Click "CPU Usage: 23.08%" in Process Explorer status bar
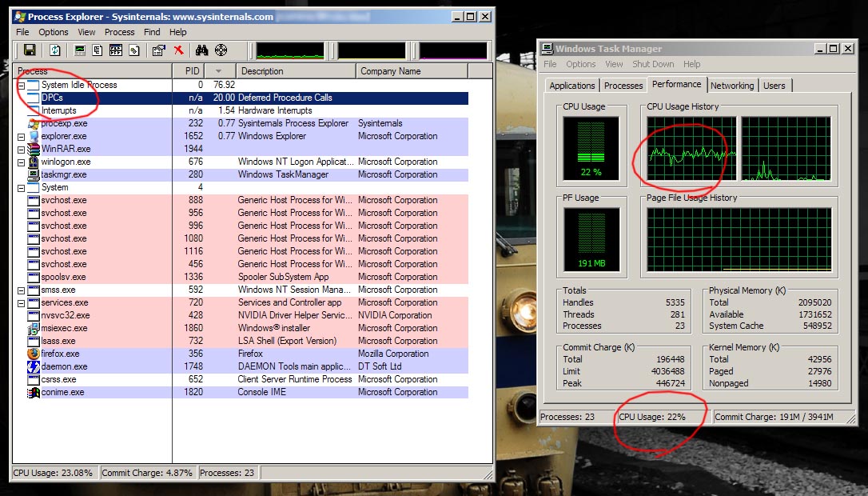 [53, 473]
